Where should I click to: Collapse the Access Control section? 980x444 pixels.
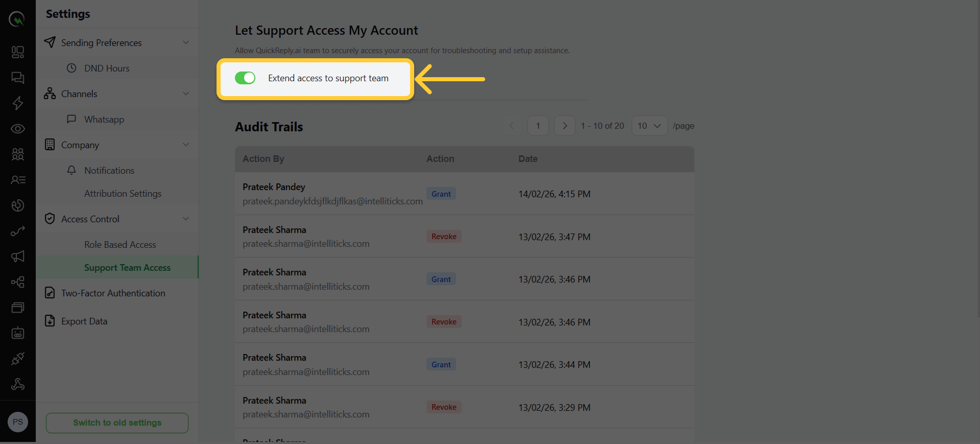click(x=186, y=219)
